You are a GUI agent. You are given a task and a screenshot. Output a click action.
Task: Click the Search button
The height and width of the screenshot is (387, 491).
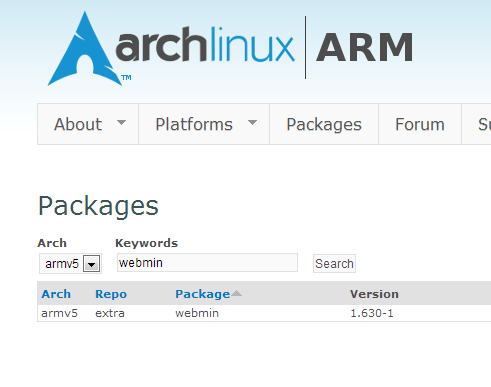point(334,263)
